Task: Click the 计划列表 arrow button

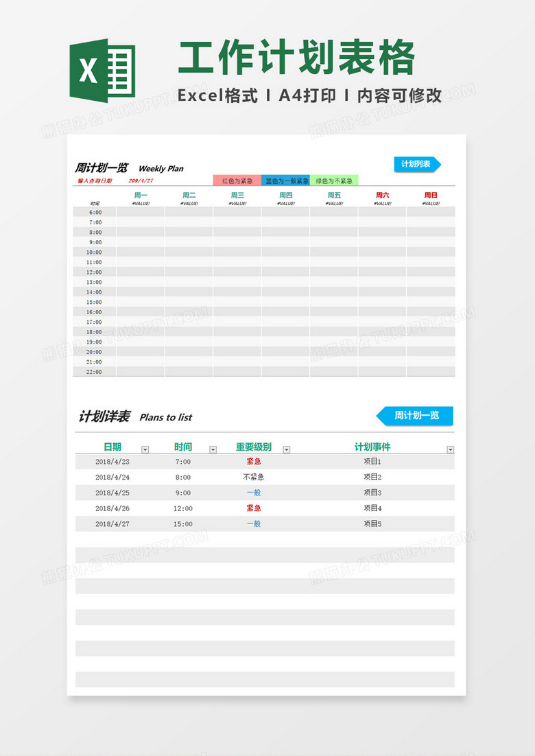Action: pyautogui.click(x=417, y=164)
